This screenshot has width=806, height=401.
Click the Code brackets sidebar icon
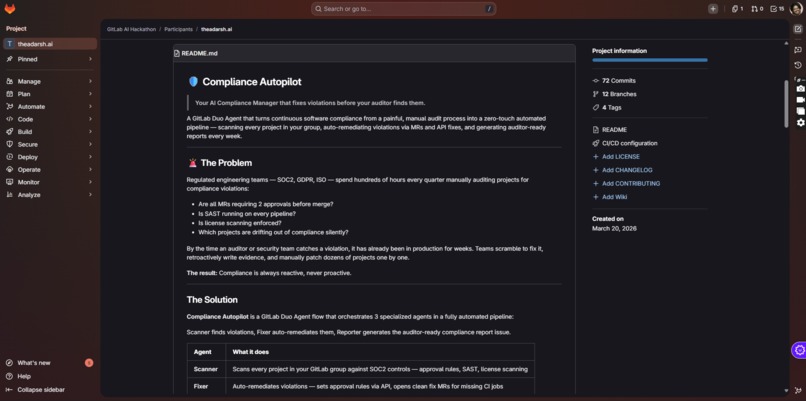click(9, 119)
